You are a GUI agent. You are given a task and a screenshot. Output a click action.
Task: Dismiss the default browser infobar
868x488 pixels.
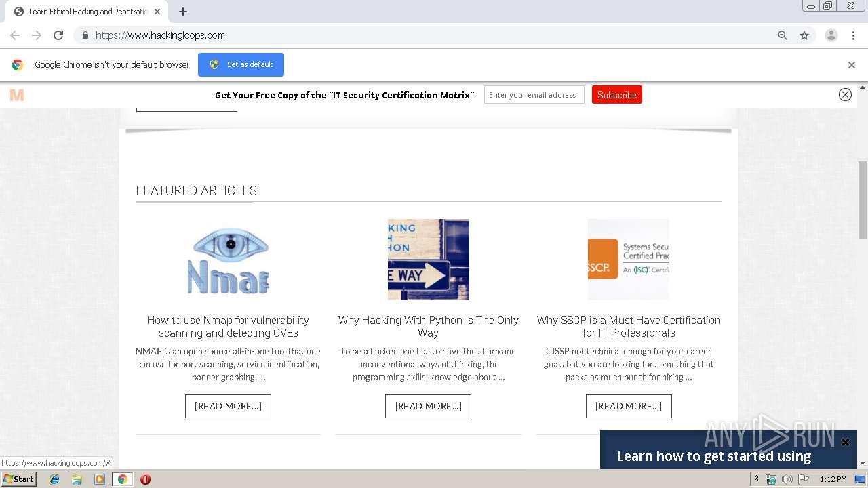pos(852,65)
